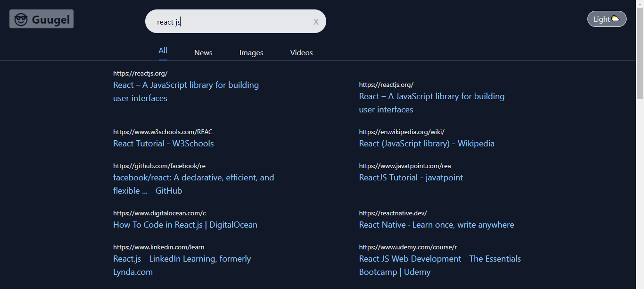Image resolution: width=644 pixels, height=289 pixels.
Task: Toggle to Light mode
Action: (606, 19)
